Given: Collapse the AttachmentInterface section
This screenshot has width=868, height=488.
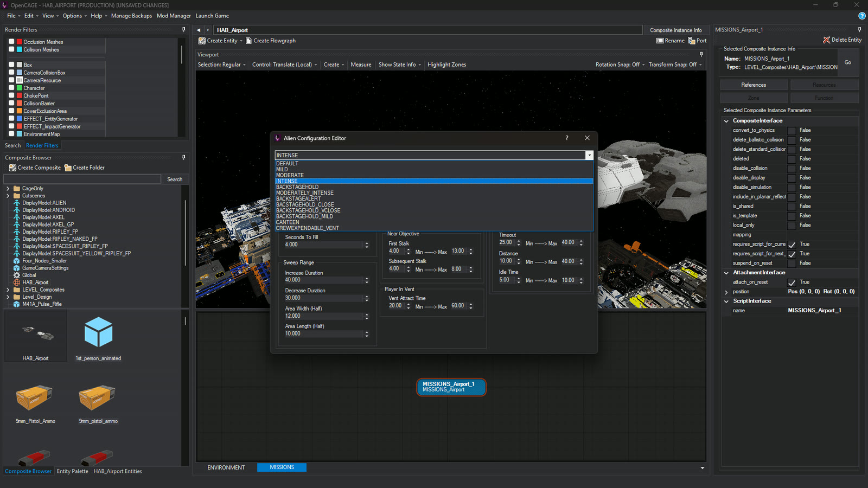Looking at the screenshot, I should click(x=726, y=273).
